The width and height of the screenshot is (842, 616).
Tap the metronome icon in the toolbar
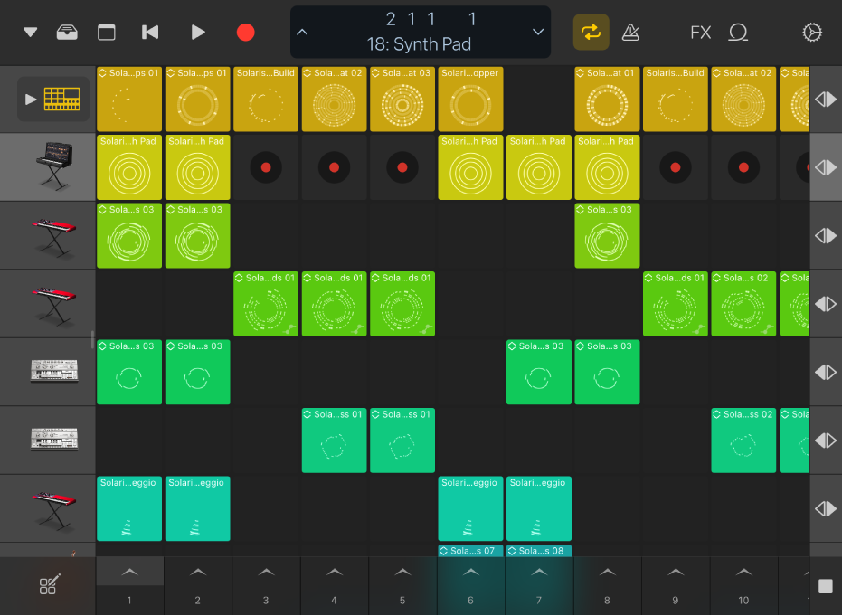(x=630, y=32)
